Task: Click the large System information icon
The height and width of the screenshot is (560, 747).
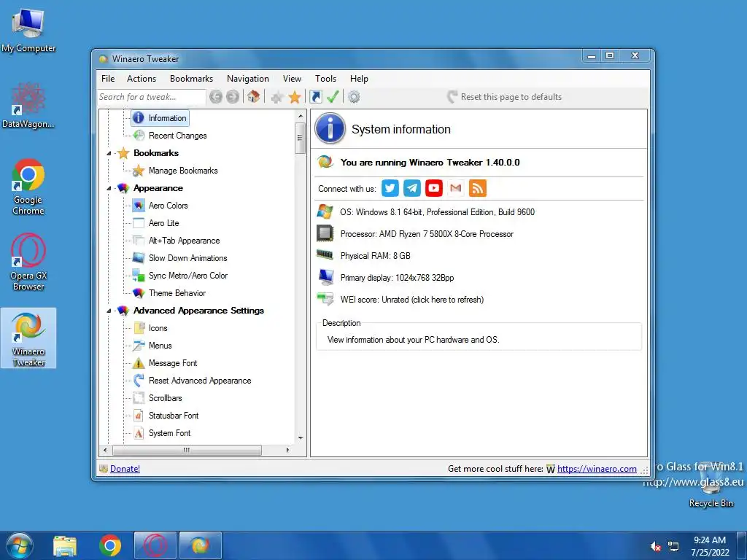Action: 330,128
